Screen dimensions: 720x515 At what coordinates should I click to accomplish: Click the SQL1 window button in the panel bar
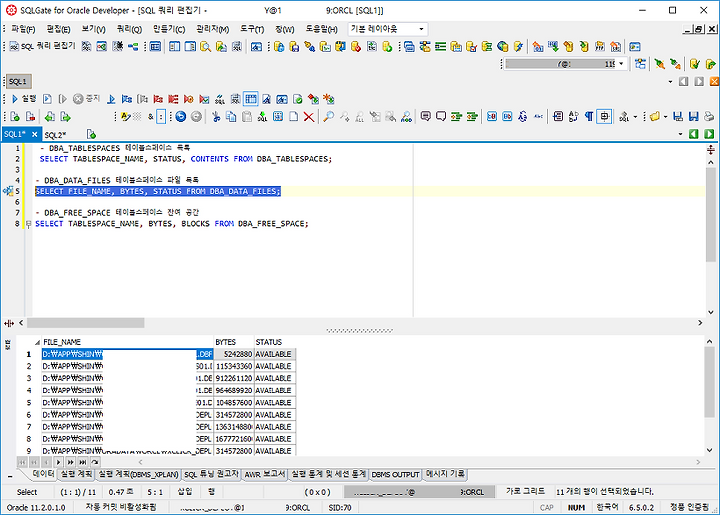click(18, 82)
